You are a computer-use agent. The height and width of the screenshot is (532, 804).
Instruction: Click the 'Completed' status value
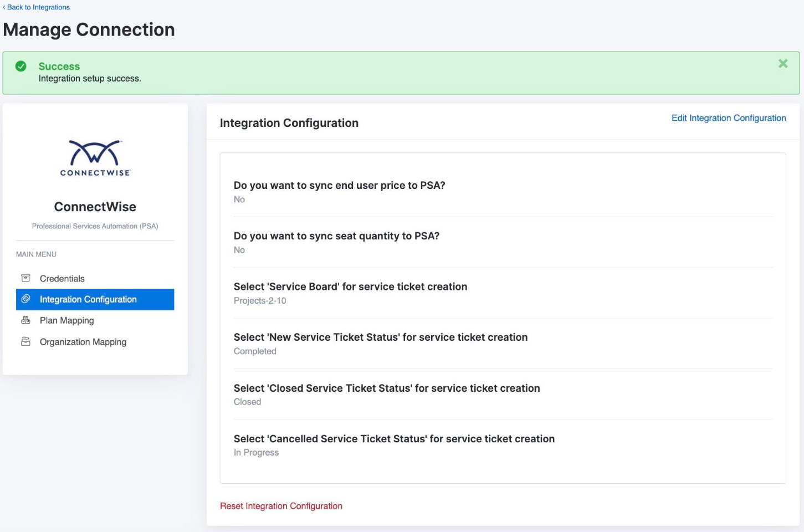click(255, 351)
